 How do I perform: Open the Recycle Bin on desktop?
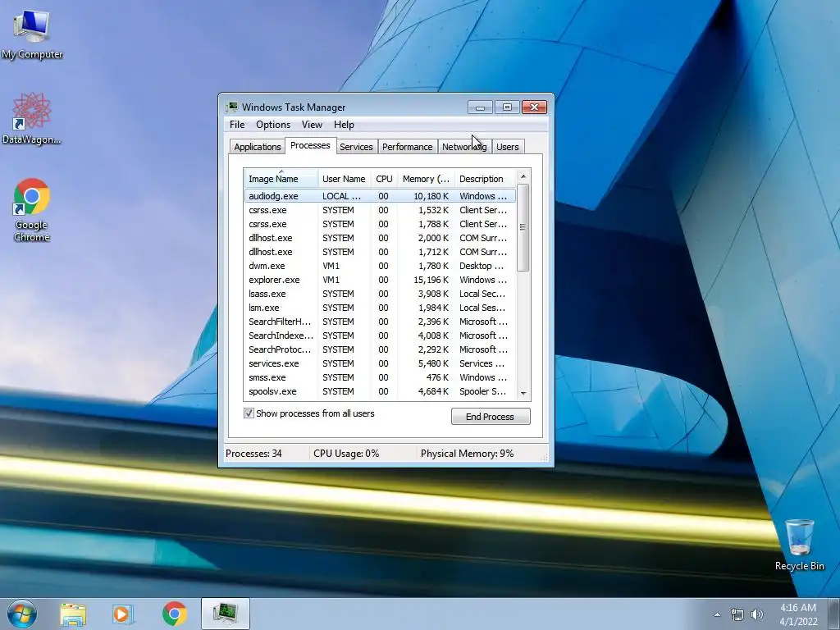pyautogui.click(x=799, y=545)
